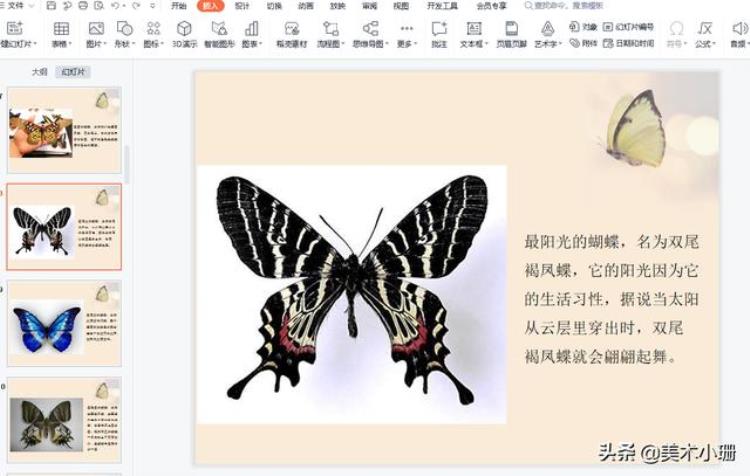Open the 开始 ribbon tab
Viewport: 750px width, 476px height.
pos(179,6)
